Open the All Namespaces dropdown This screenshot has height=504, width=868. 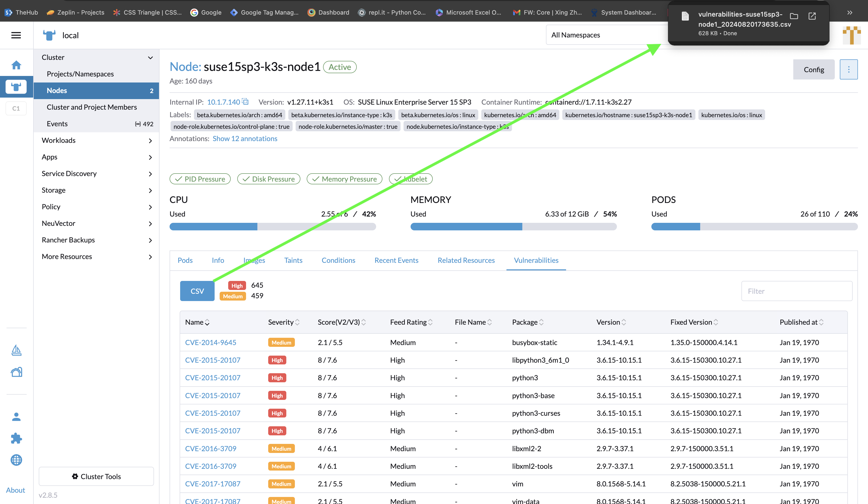click(x=606, y=35)
